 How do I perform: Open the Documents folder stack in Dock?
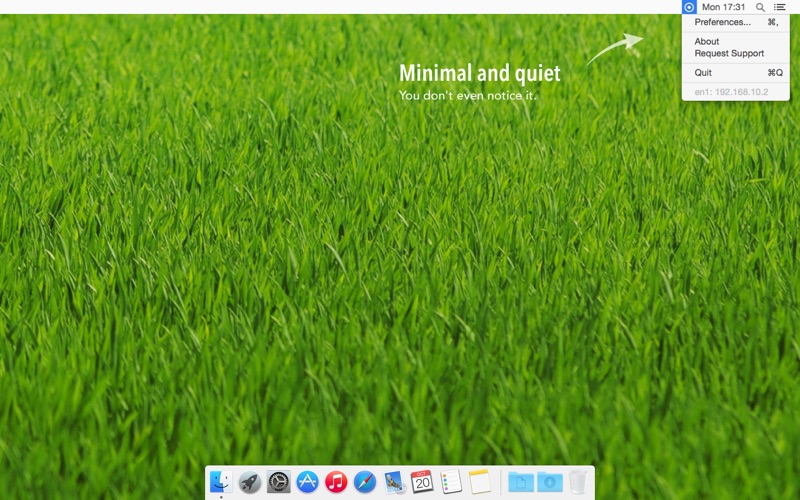(521, 482)
